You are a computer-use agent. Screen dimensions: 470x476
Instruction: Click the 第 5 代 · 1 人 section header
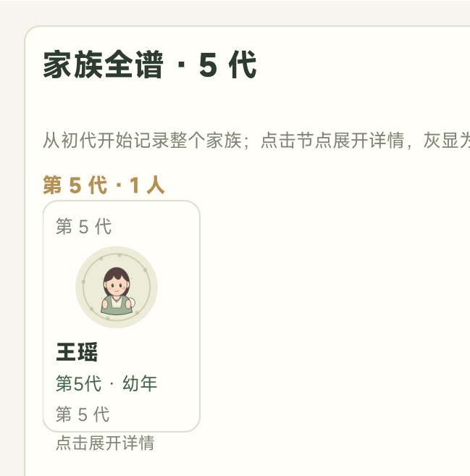coord(104,185)
